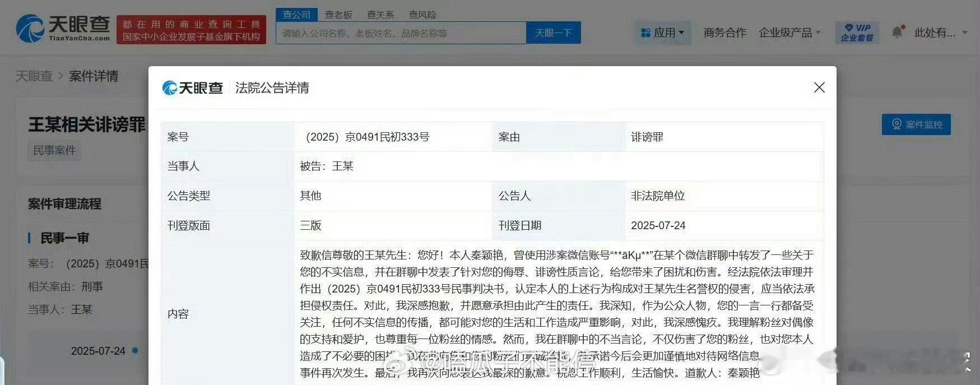Click the 王某相关诽谤罪 case title
This screenshot has height=385, width=980.
click(x=87, y=124)
